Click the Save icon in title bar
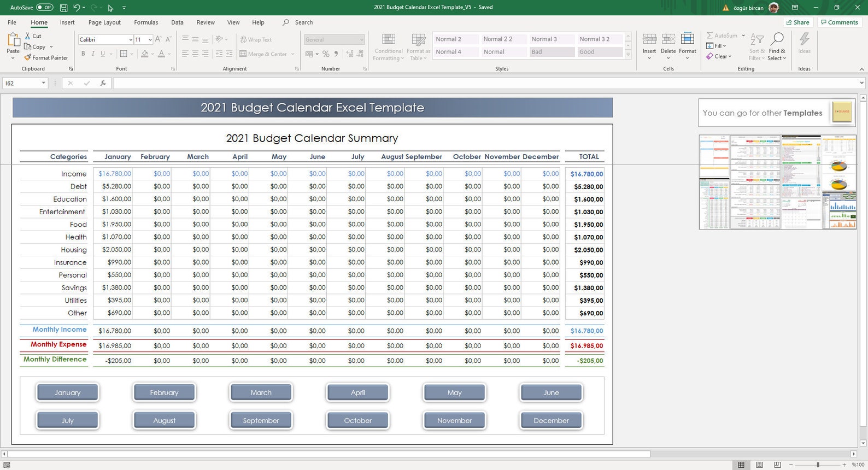 (x=63, y=8)
